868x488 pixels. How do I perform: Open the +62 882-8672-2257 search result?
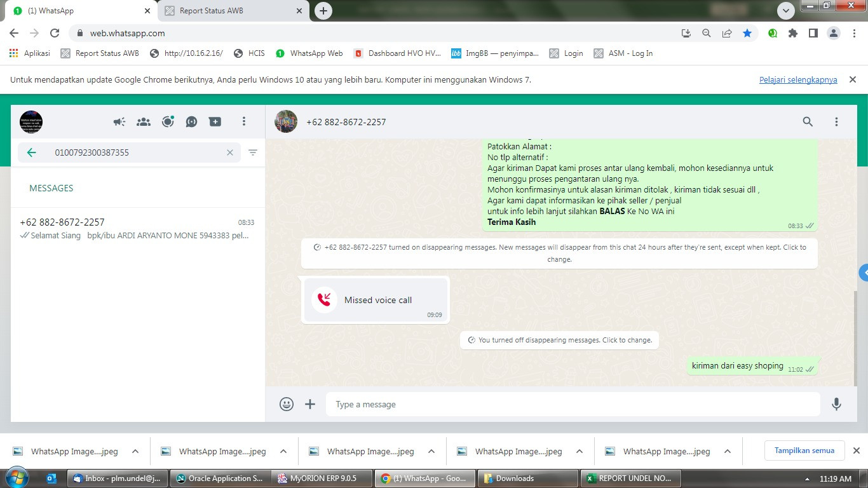click(x=137, y=229)
